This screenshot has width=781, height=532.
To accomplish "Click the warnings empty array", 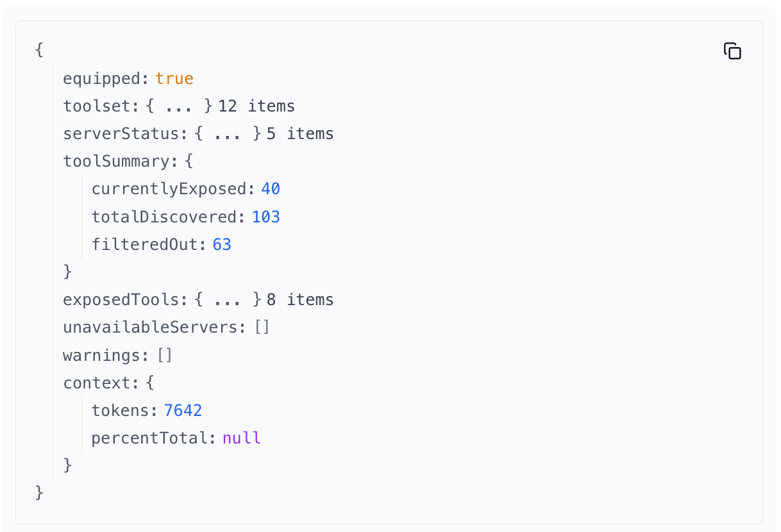I will point(165,354).
